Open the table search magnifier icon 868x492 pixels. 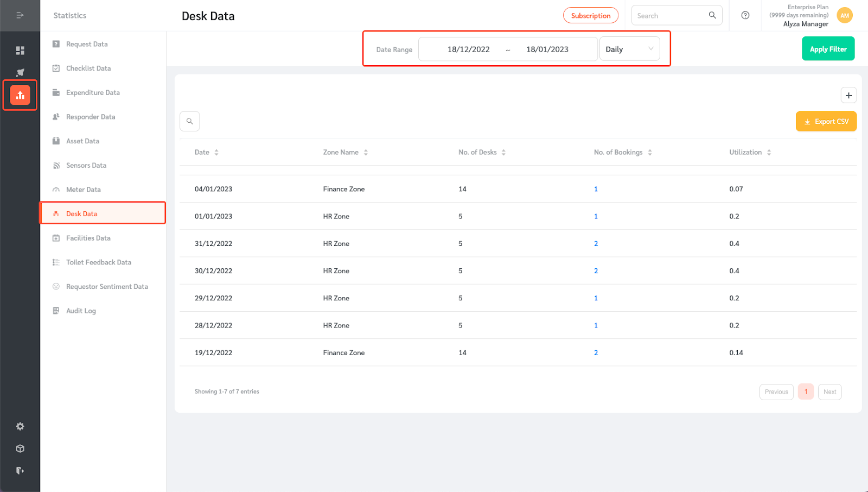click(189, 121)
